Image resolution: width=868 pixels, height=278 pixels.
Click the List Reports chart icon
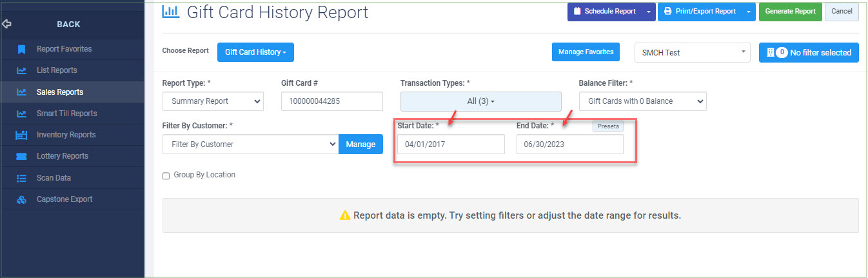click(x=22, y=70)
